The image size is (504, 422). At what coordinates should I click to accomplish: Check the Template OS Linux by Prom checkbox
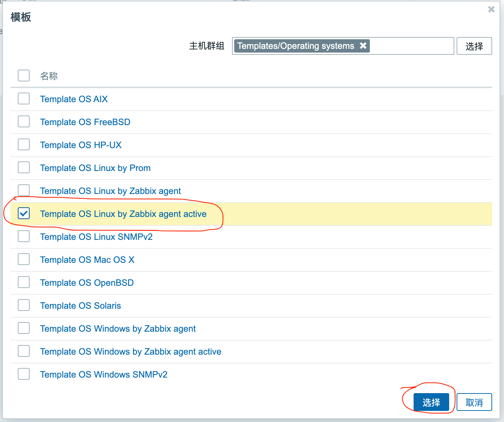[x=24, y=167]
